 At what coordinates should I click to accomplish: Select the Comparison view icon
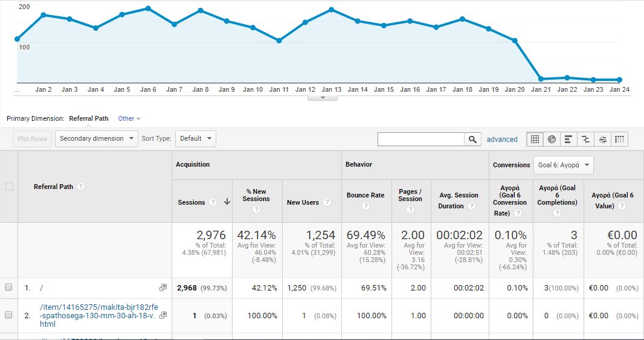[585, 140]
